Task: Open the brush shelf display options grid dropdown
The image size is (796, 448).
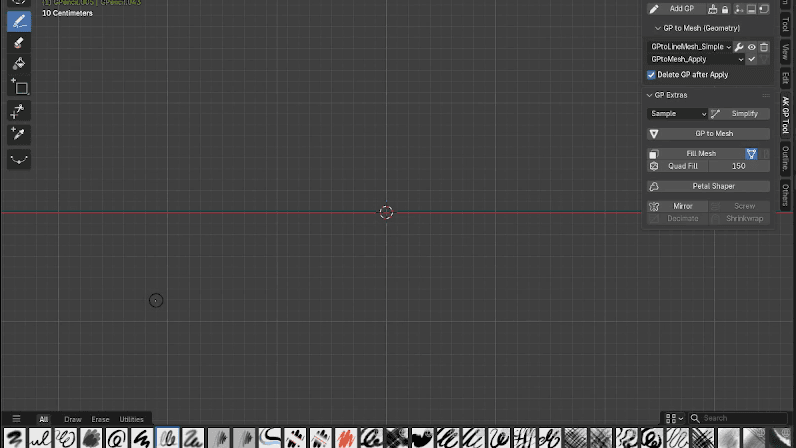Action: click(674, 419)
